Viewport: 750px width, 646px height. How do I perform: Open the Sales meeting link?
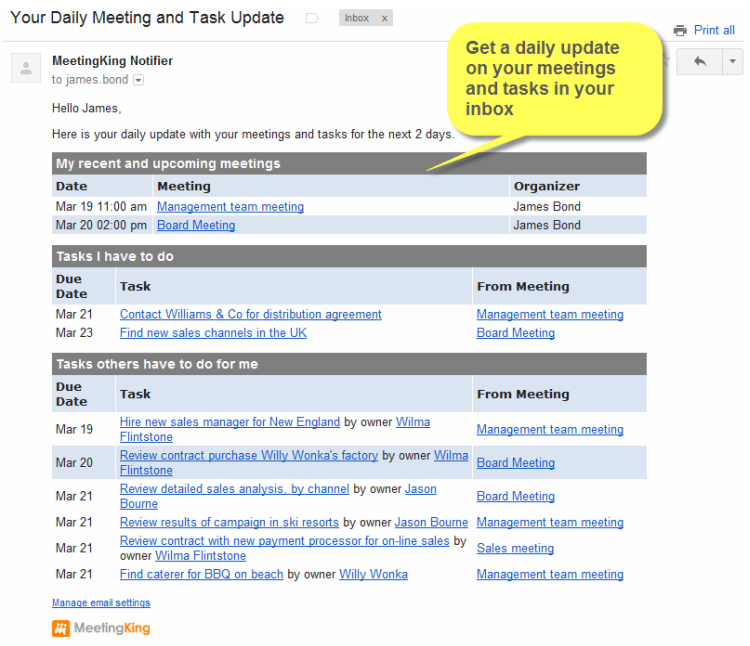tap(515, 548)
